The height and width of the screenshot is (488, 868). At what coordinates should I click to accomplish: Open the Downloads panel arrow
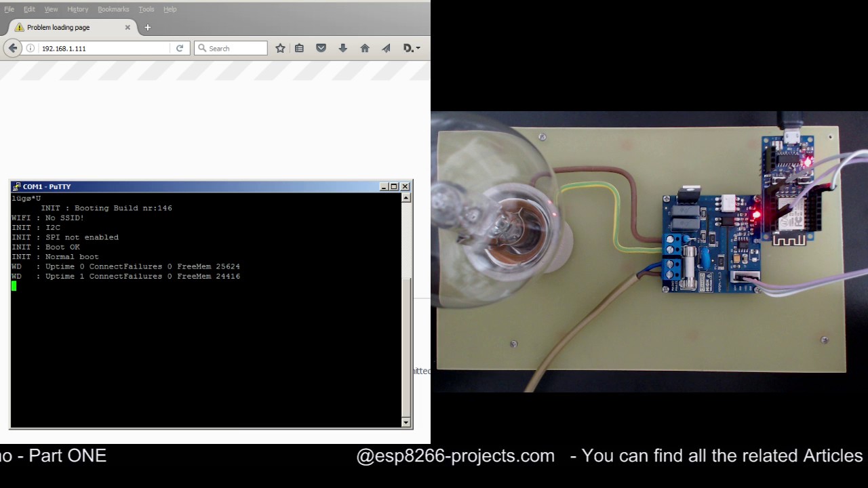(x=342, y=48)
